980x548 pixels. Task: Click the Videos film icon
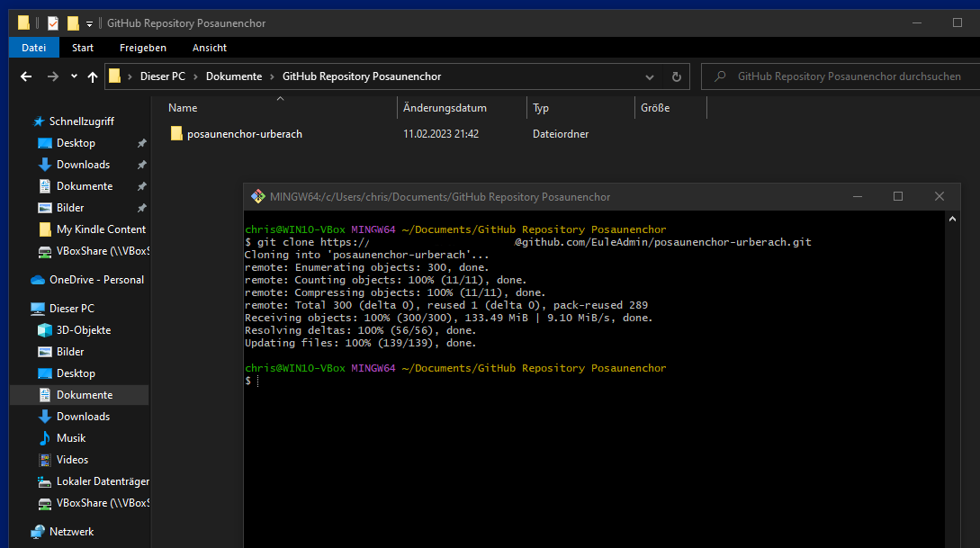pos(44,460)
